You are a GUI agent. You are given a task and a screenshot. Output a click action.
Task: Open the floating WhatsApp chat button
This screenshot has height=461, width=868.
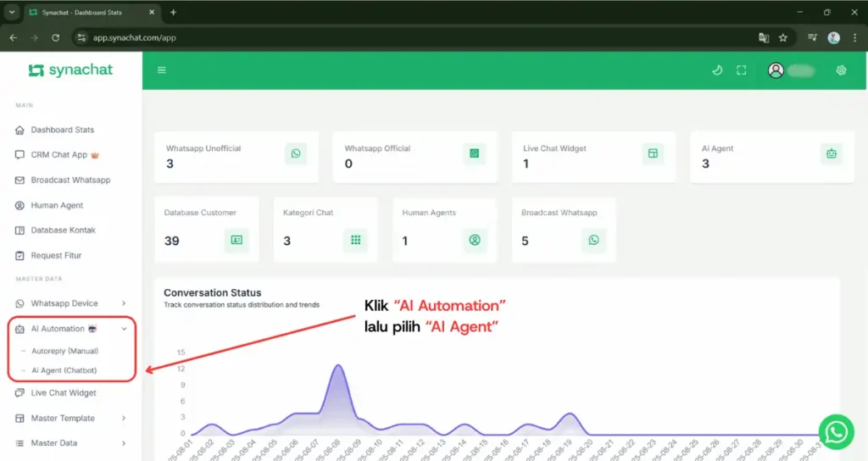[836, 431]
